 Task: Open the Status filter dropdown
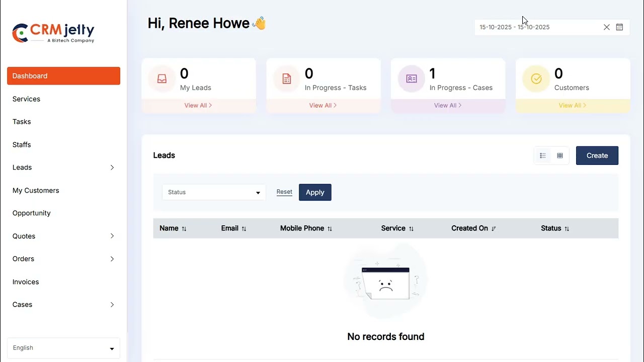pyautogui.click(x=214, y=193)
